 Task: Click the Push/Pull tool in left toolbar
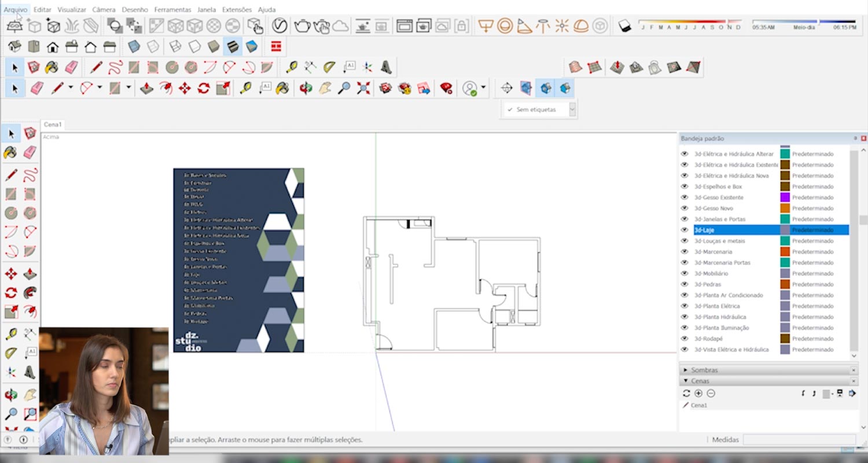(30, 274)
